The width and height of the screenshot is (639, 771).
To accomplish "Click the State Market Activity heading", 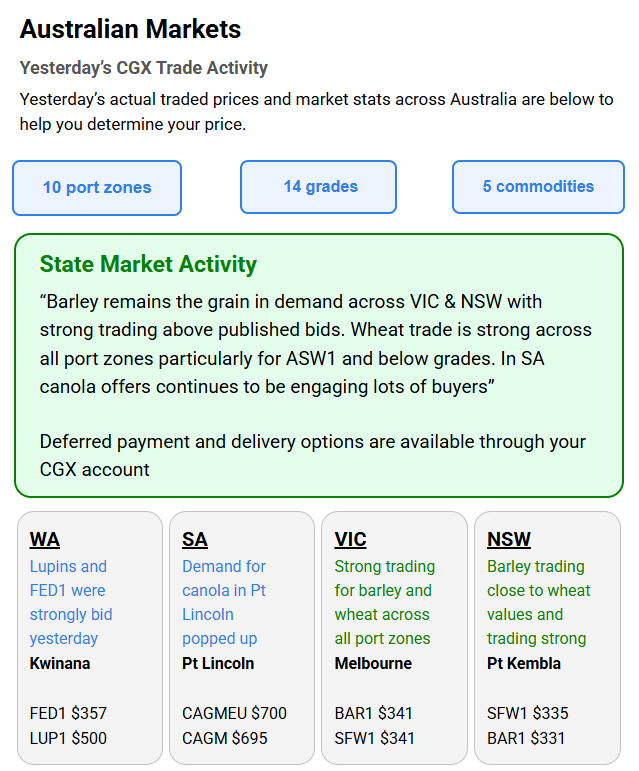I will [148, 265].
